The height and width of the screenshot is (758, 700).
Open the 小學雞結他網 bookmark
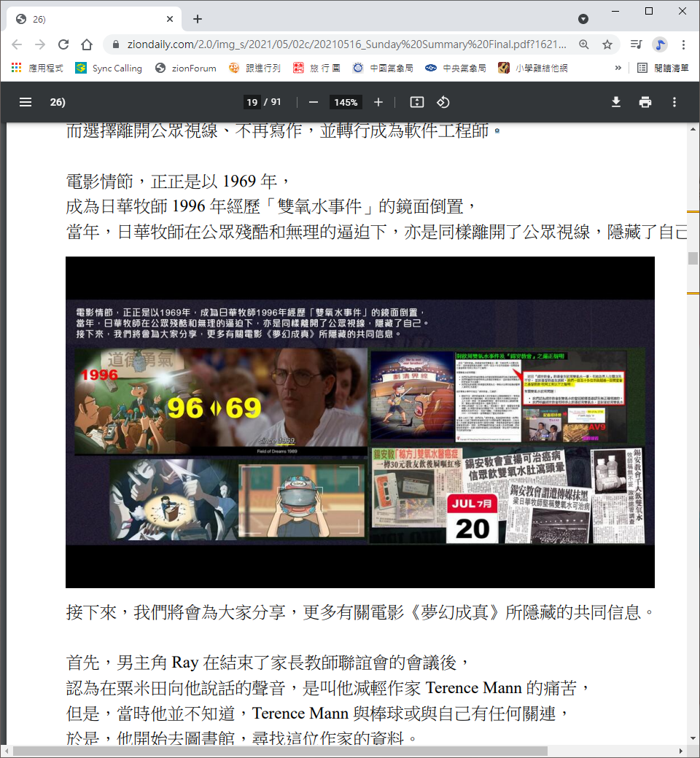pos(533,69)
